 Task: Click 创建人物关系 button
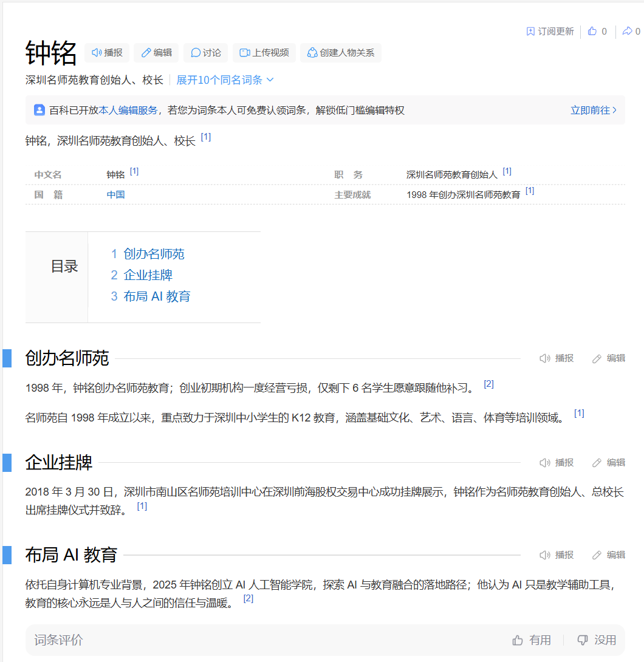pyautogui.click(x=341, y=53)
